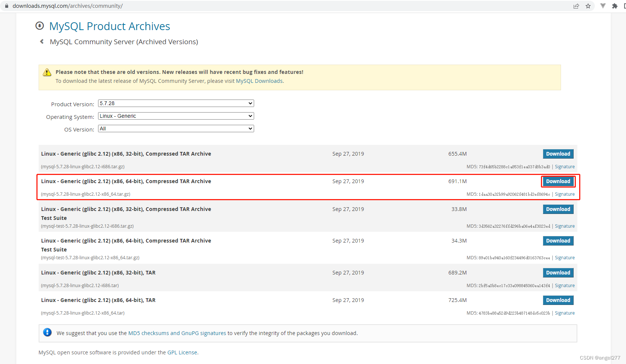Screen dimensions: 626x364
Task: Click the circular download icon beside the MySQL Product Archives title
Action: click(39, 26)
